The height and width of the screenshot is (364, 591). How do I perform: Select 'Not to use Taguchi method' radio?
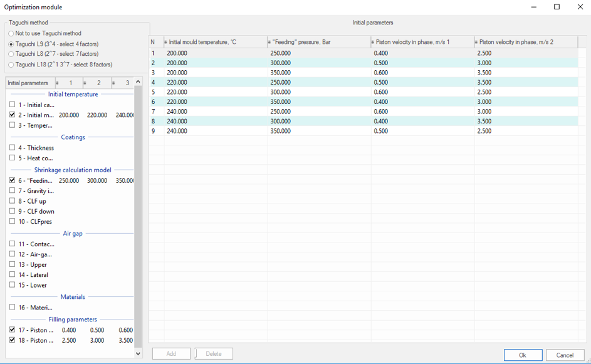[11, 34]
